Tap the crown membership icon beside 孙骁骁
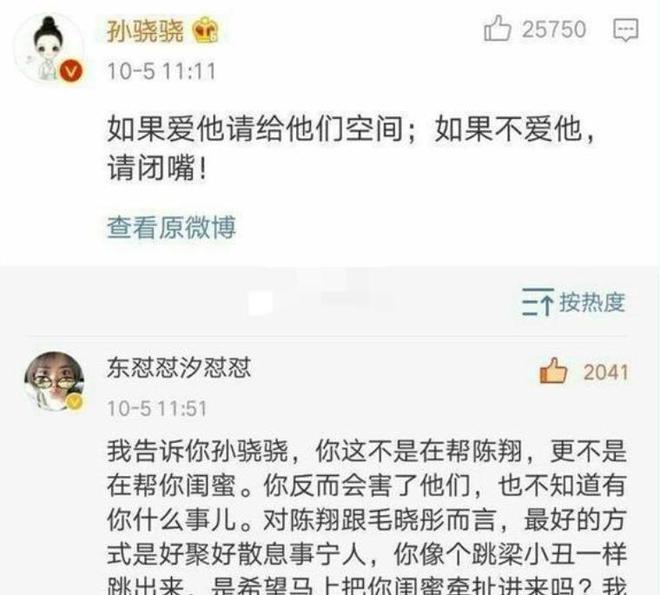This screenshot has height=595, width=660. coord(206,30)
